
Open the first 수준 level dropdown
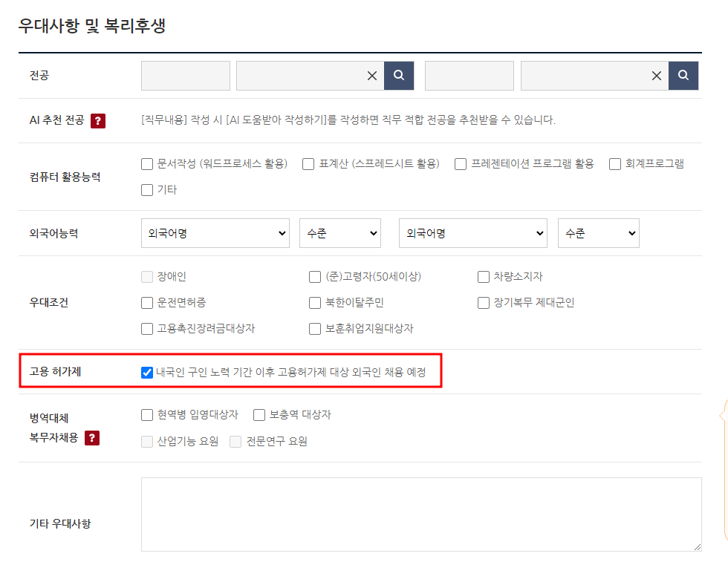pos(339,232)
